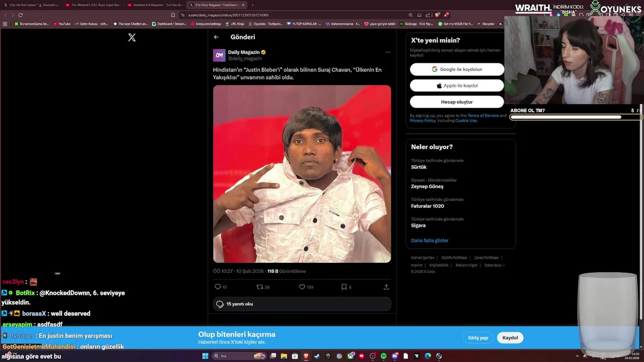Expand the Daha fazla footer menu
The width and height of the screenshot is (644, 362).
(x=495, y=265)
